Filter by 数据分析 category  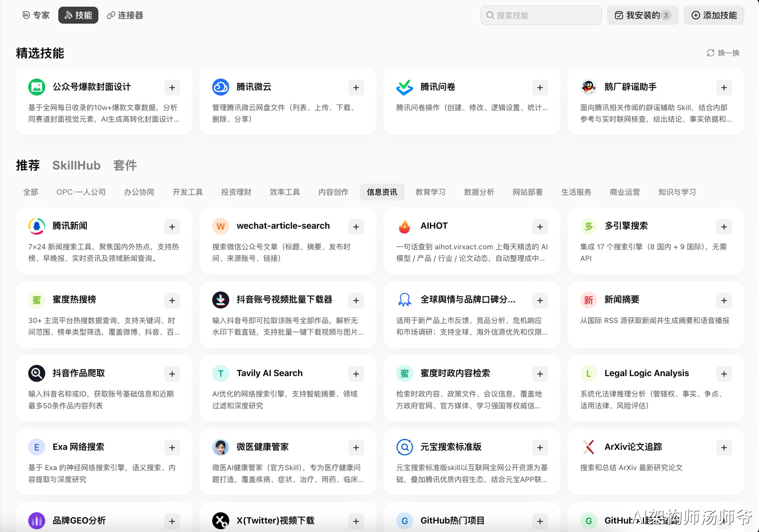coord(479,192)
